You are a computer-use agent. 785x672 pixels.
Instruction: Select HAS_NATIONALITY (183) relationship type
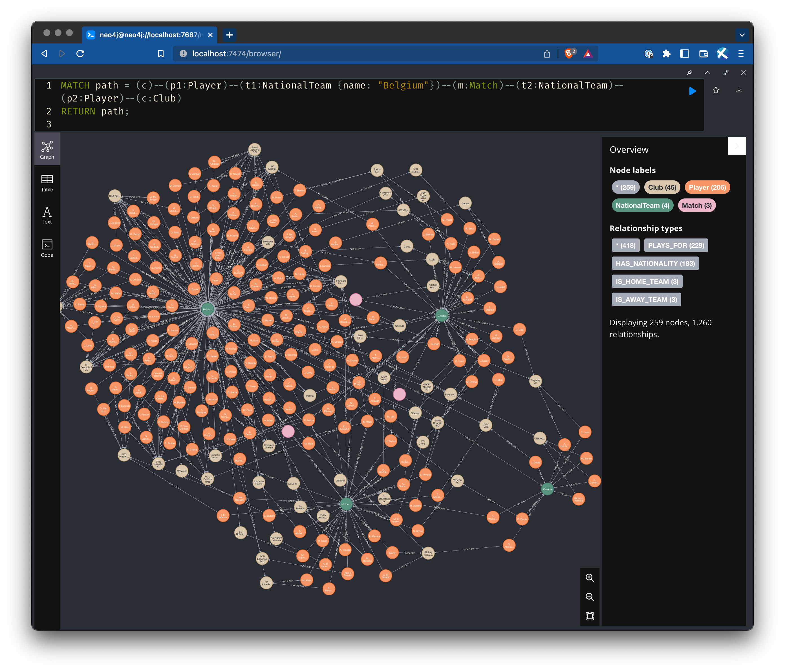click(x=655, y=263)
